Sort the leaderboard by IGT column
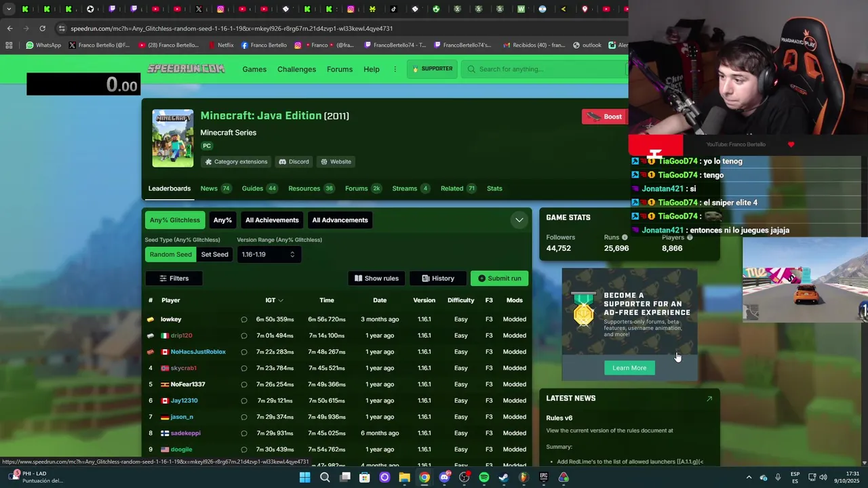Screen dimensions: 868x488 (x=274, y=300)
